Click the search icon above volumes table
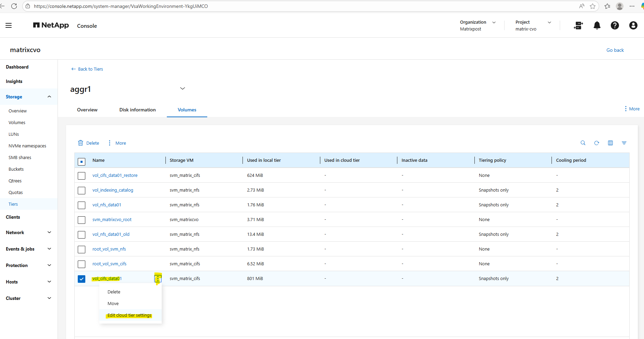Screen dimensions: 644x339 pyautogui.click(x=583, y=143)
